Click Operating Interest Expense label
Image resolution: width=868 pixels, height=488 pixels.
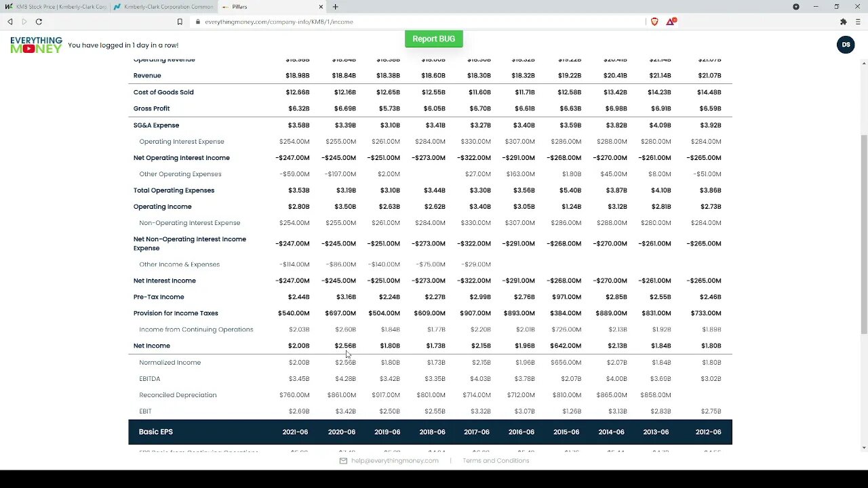pos(182,142)
